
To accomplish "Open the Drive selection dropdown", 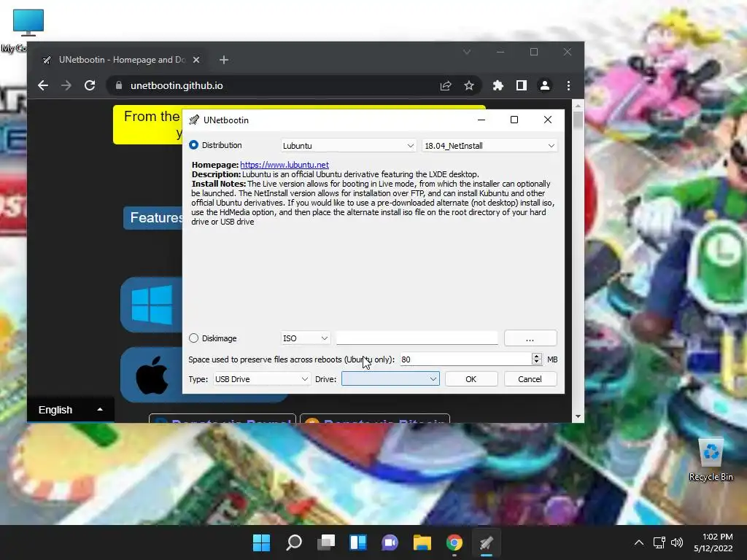I will click(390, 379).
